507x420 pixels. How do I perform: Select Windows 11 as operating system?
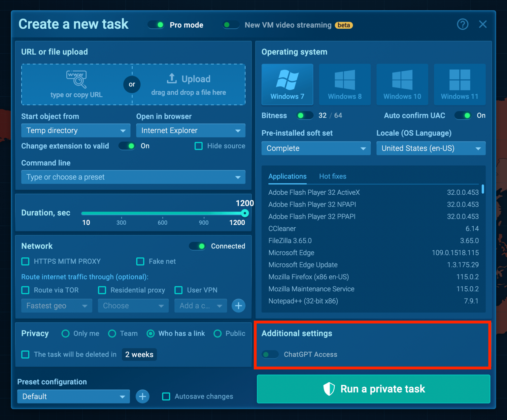click(x=459, y=84)
